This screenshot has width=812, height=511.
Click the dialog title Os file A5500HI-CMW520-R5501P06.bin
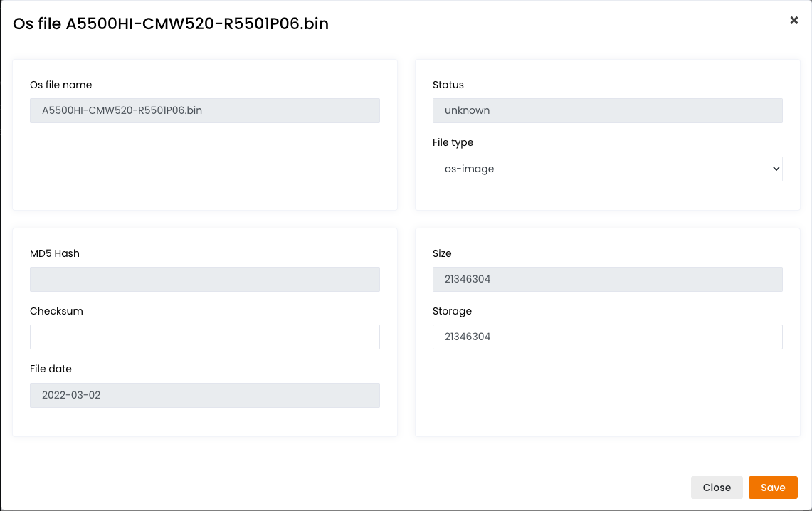(x=170, y=23)
